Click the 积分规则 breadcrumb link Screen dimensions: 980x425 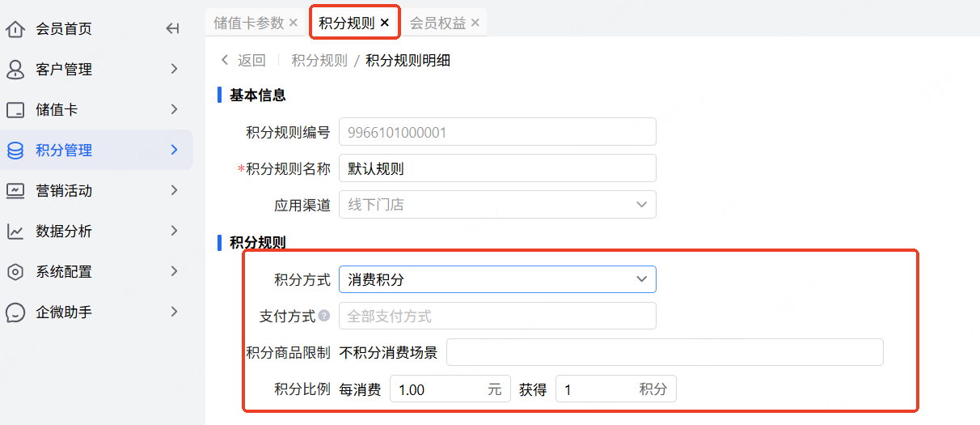click(x=319, y=61)
